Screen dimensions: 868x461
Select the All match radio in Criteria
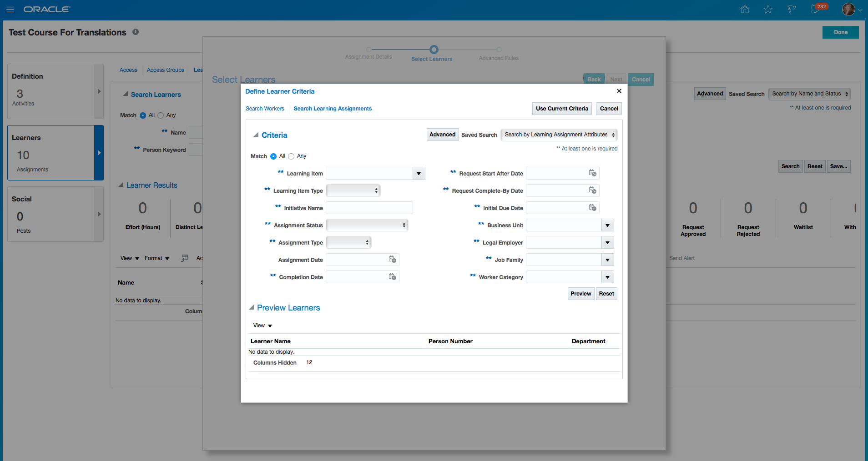coord(273,156)
